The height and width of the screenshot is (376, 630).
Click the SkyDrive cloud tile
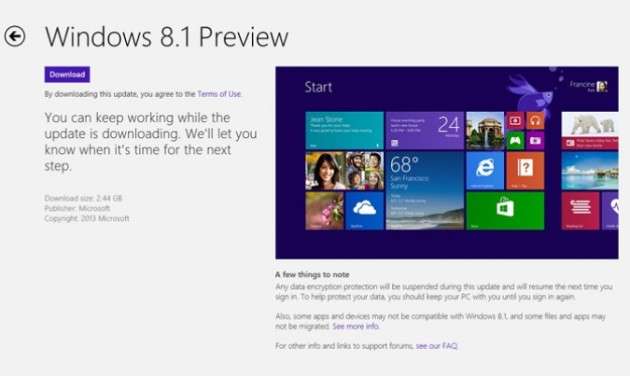[x=364, y=210]
